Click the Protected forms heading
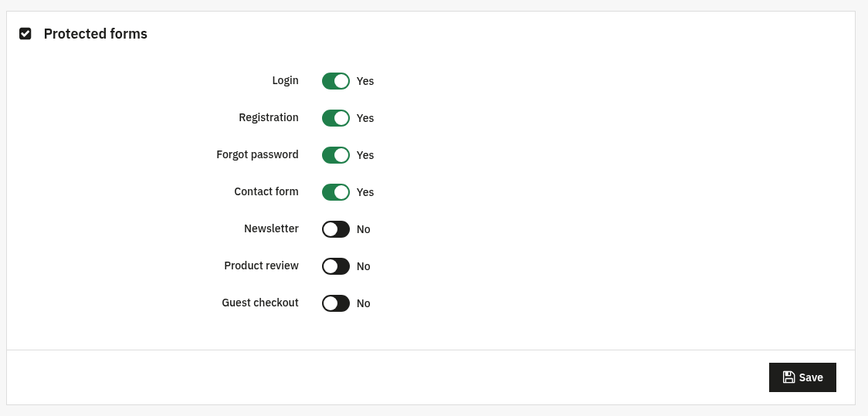Image resolution: width=868 pixels, height=416 pixels. pos(95,34)
